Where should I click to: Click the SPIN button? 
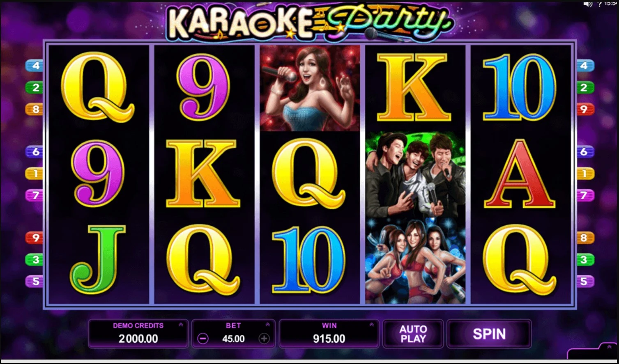[x=489, y=334]
